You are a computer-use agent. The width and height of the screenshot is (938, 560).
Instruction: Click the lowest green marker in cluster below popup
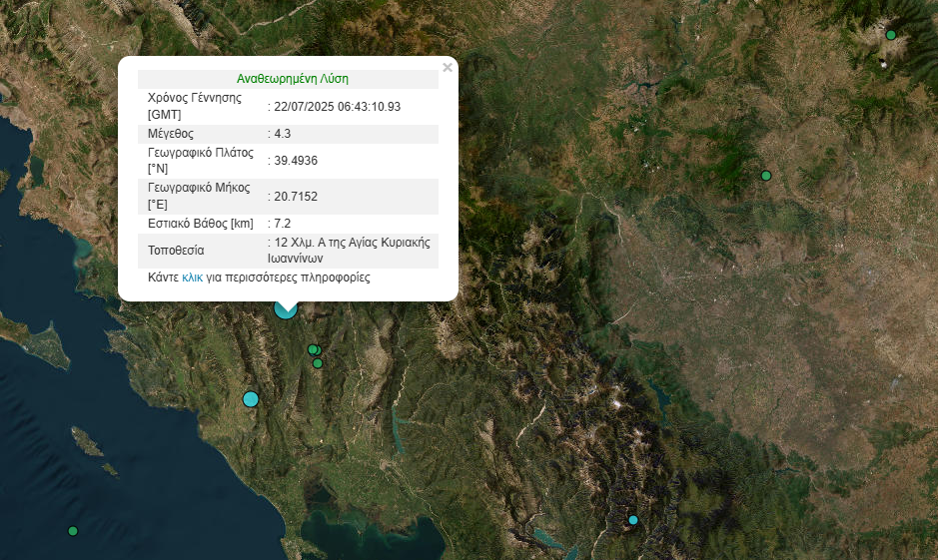318,363
